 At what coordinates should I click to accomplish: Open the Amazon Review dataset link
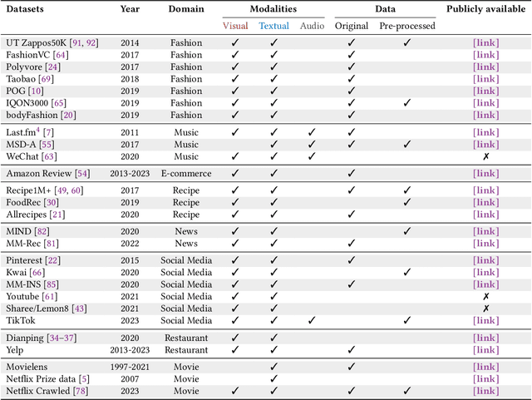click(x=485, y=173)
